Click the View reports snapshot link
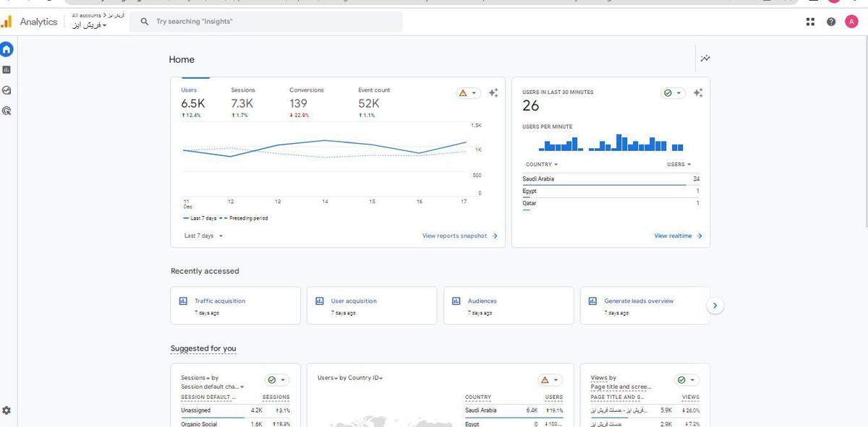 459,236
